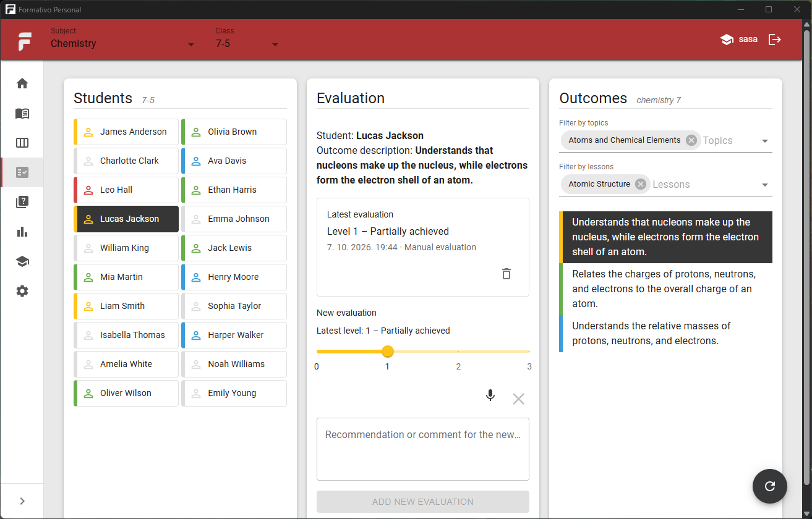Select outcome about charges of protons, neutrons
Screen dimensions: 812x519
pyautogui.click(x=665, y=289)
